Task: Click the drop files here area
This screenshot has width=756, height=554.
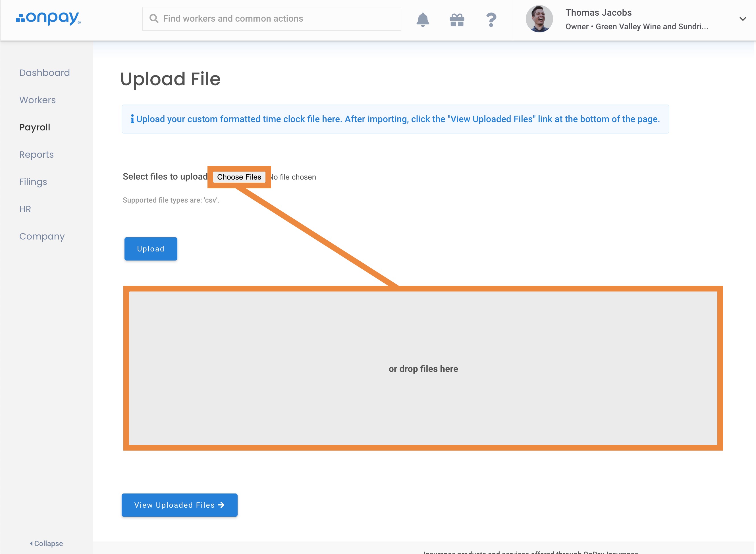Action: pos(423,368)
